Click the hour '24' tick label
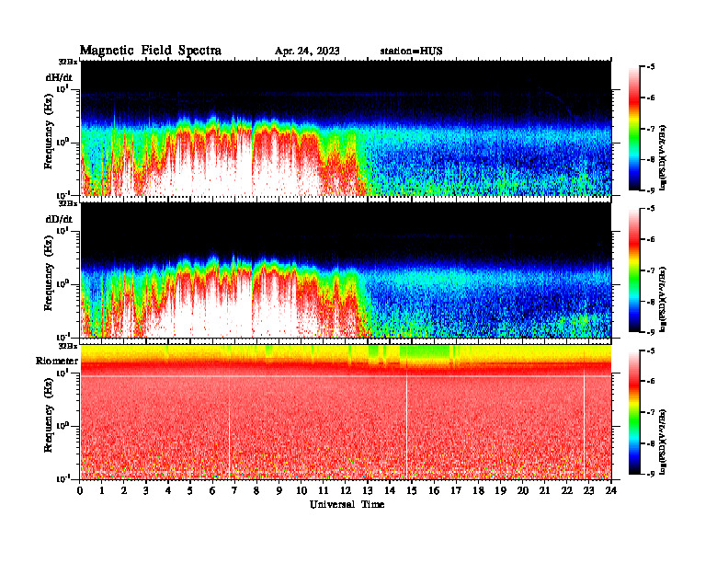Viewport: 728px width, 563px height. 611,490
